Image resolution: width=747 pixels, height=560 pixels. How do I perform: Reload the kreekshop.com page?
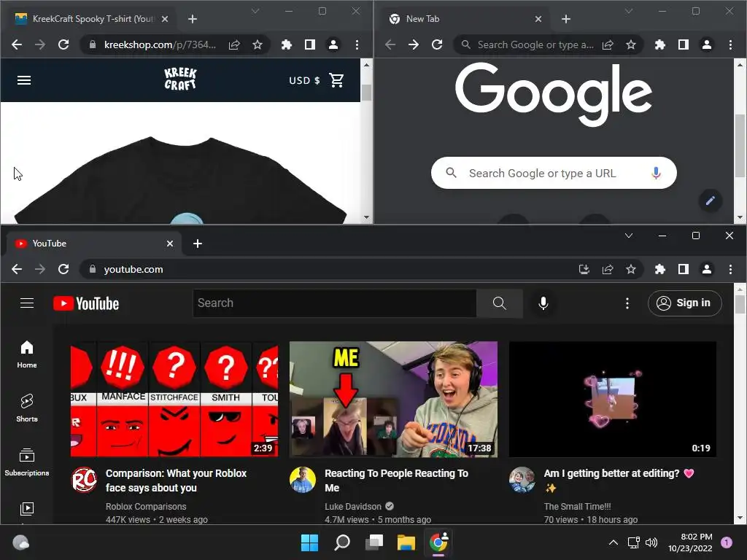tap(63, 44)
